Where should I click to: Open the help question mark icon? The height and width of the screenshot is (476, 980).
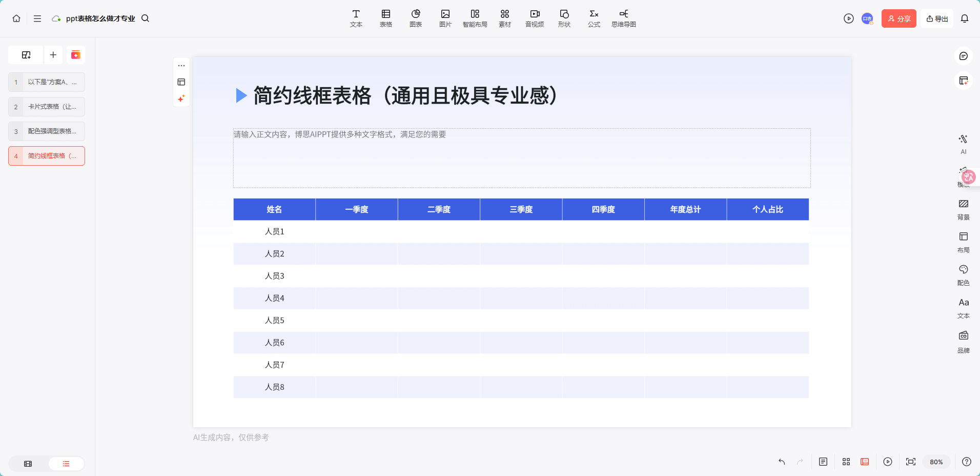point(966,462)
